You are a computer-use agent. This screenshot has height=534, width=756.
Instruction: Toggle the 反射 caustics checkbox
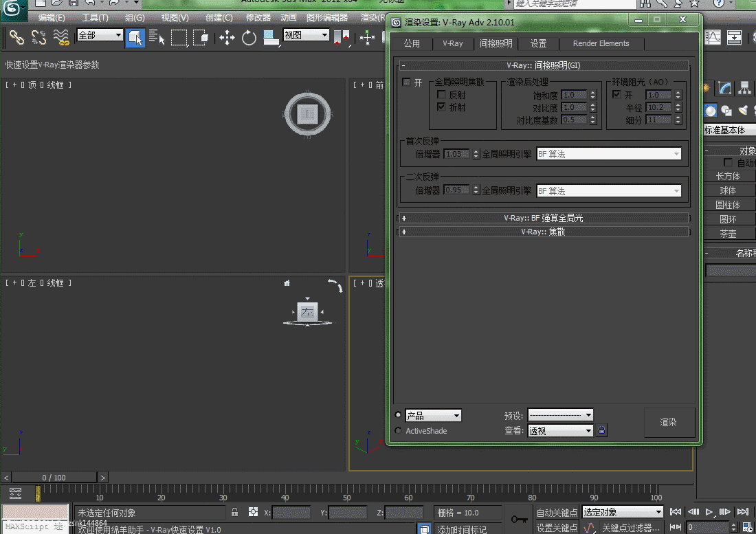[x=441, y=95]
